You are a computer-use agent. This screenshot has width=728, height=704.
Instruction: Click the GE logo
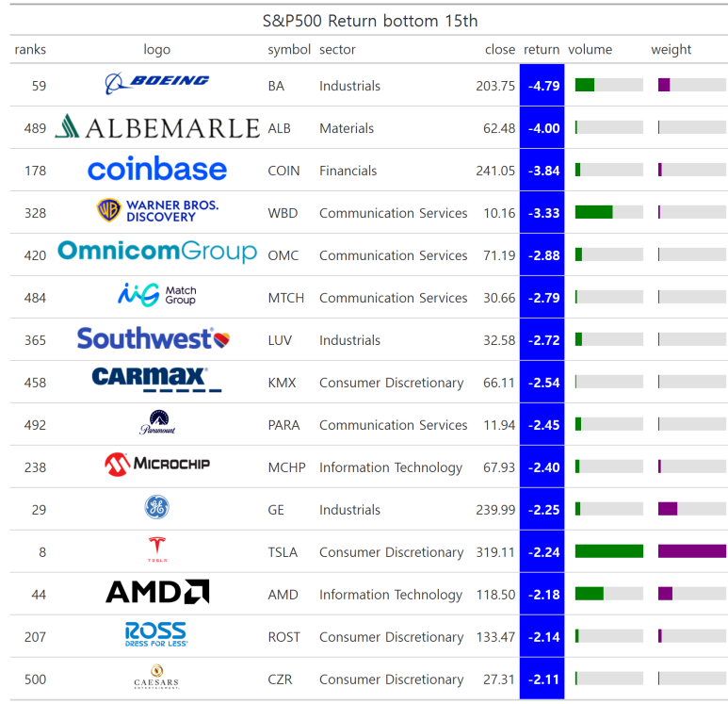click(157, 507)
